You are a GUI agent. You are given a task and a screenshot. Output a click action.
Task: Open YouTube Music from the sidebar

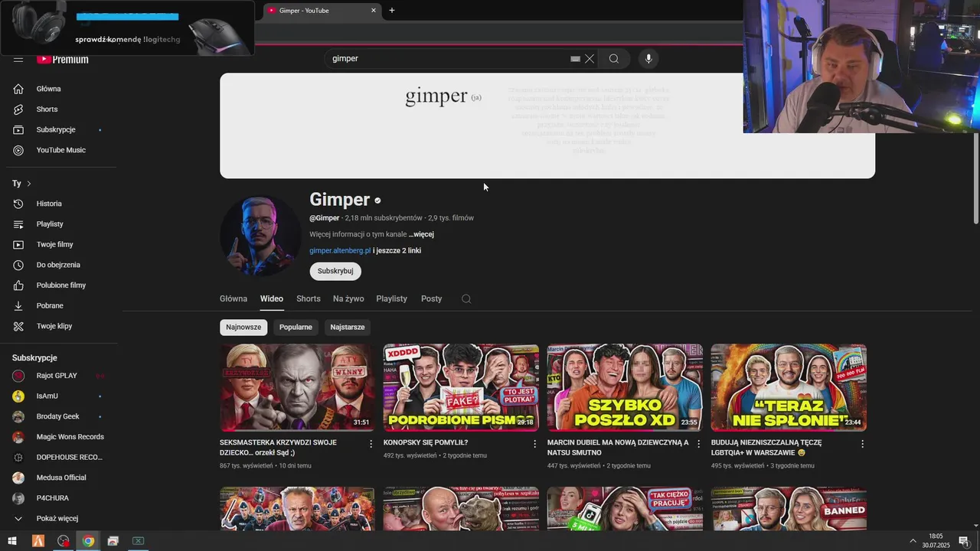(x=61, y=150)
